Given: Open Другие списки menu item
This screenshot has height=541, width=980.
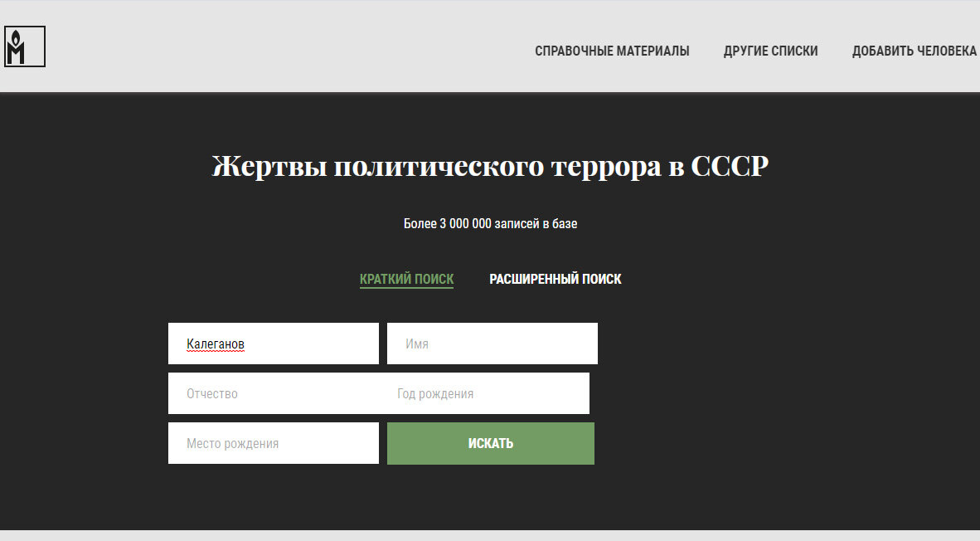Looking at the screenshot, I should (x=770, y=51).
